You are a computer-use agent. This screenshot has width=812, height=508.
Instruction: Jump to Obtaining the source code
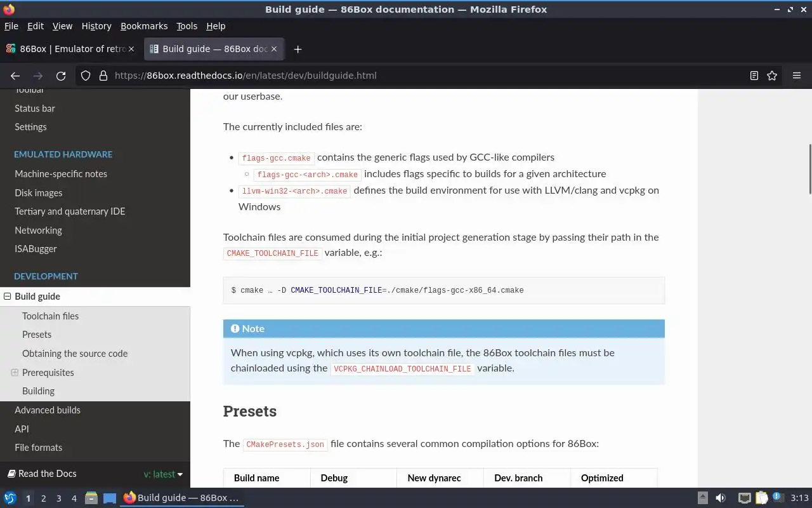pos(75,354)
